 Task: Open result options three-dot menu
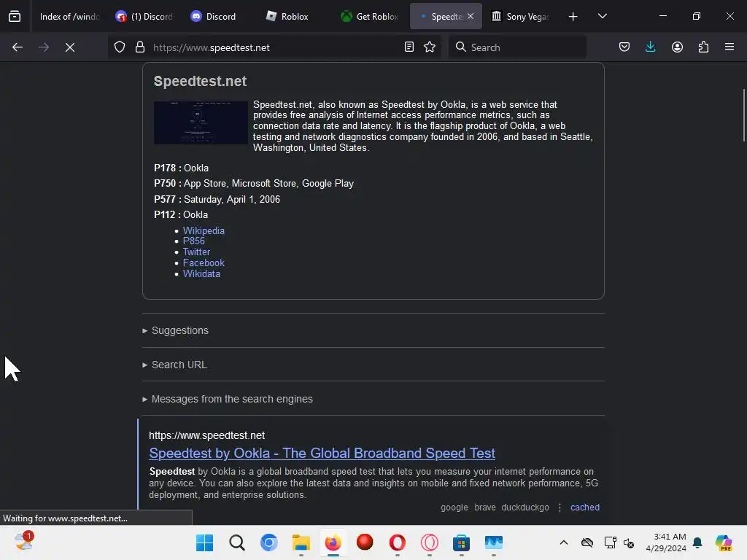[x=560, y=507]
